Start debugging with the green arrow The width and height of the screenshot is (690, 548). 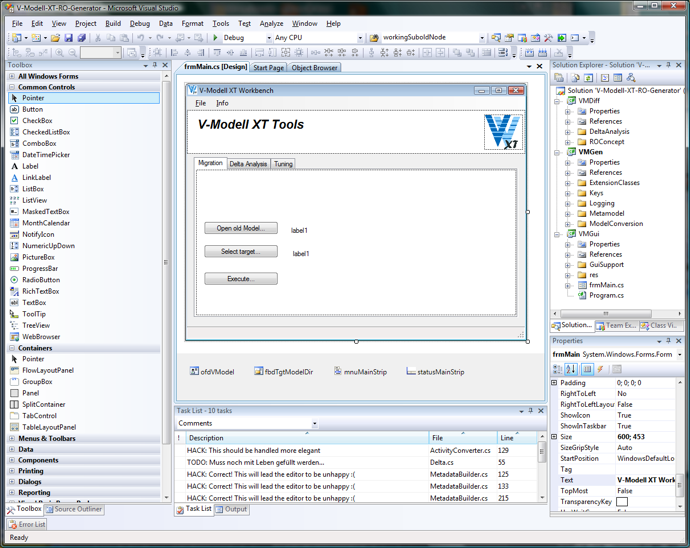pyautogui.click(x=215, y=38)
